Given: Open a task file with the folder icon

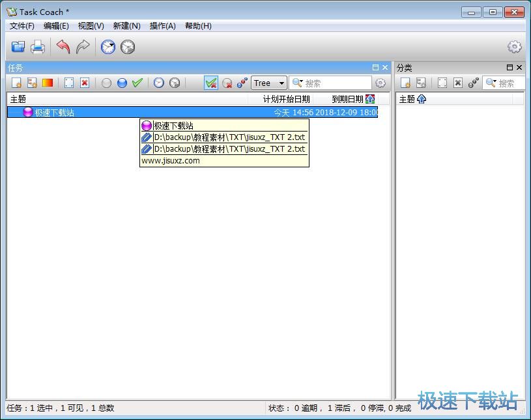Looking at the screenshot, I should [18, 47].
